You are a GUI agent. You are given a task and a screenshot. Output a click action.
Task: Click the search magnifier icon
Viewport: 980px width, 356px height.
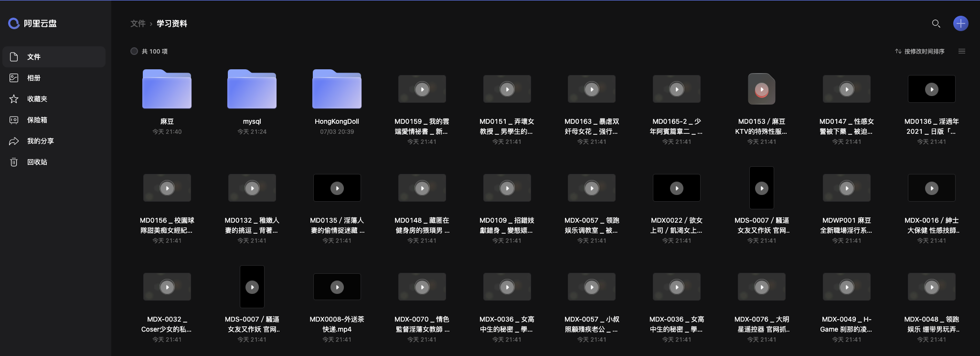936,23
